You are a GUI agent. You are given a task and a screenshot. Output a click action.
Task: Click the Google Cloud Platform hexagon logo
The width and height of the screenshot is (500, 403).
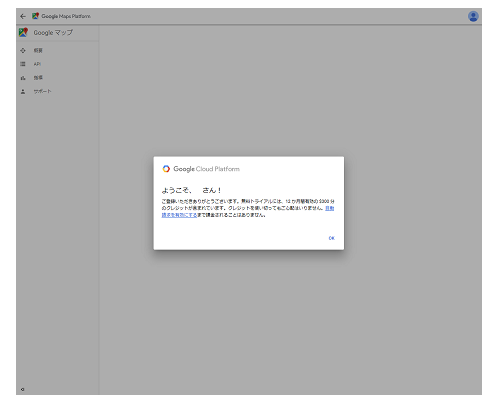(166, 169)
